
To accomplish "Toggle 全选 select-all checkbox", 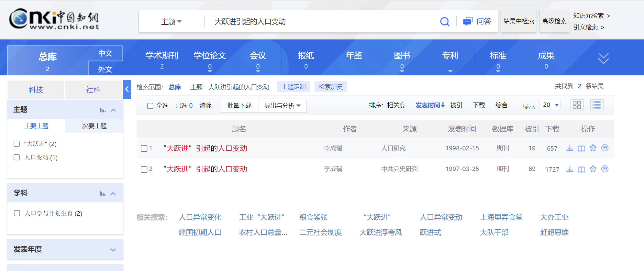I will click(x=150, y=106).
